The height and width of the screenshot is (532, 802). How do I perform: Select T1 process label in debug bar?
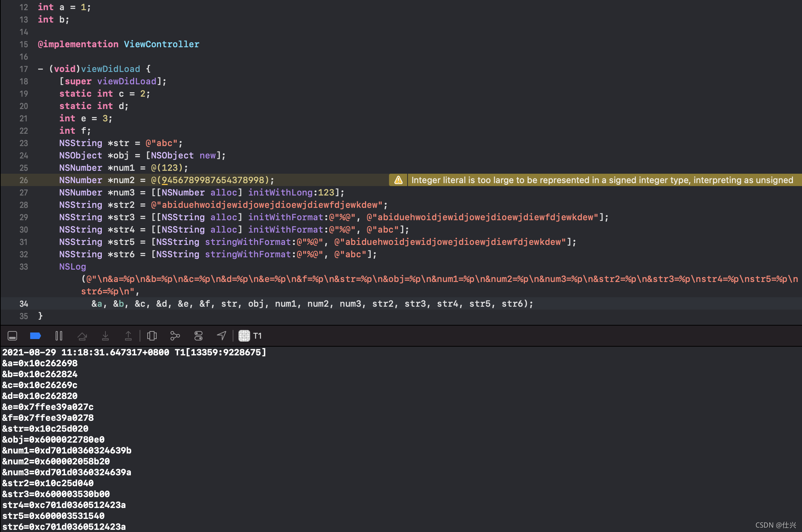coord(257,336)
